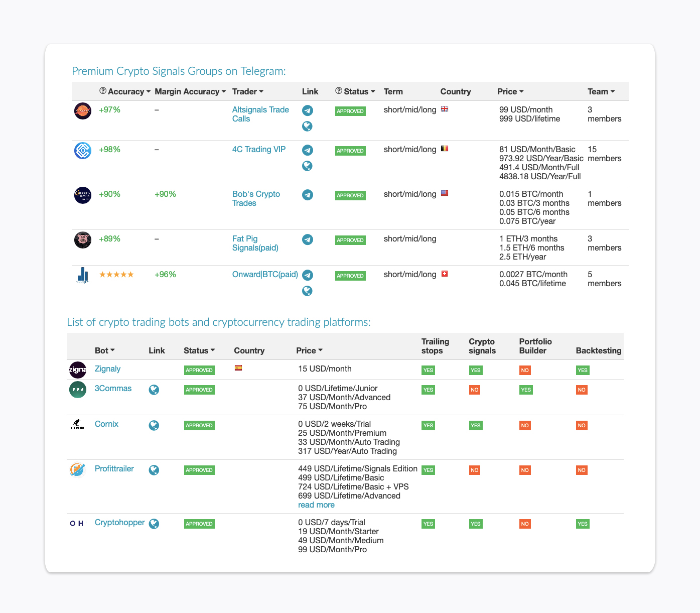The image size is (700, 613).
Task: Sort signals table by Team
Action: pyautogui.click(x=601, y=91)
